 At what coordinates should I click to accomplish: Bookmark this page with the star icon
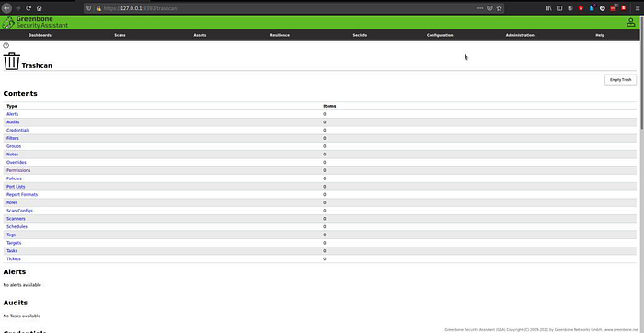click(x=499, y=8)
